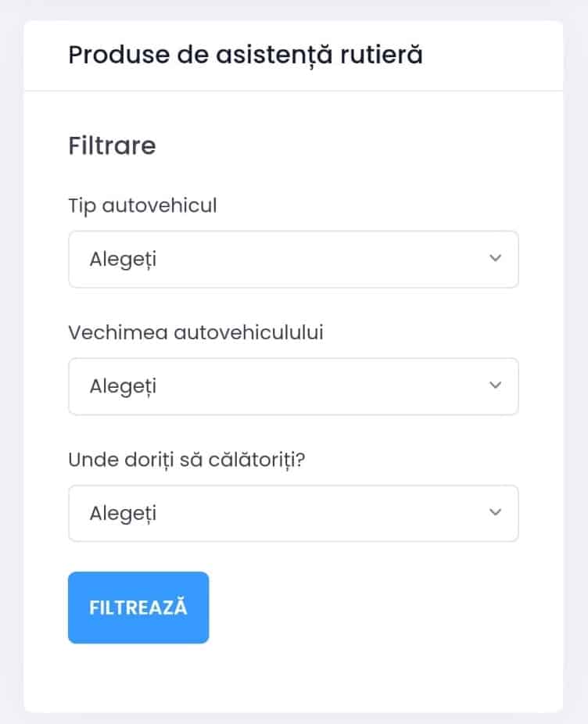Select the Alegeți text in the travel destination field
Image resolution: width=588 pixels, height=724 pixels.
[123, 514]
